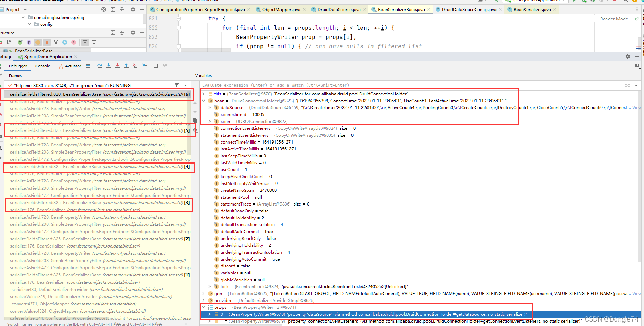Viewport: 644px width, 326px height.
Task: Click the Reader Mode link
Action: point(614,19)
